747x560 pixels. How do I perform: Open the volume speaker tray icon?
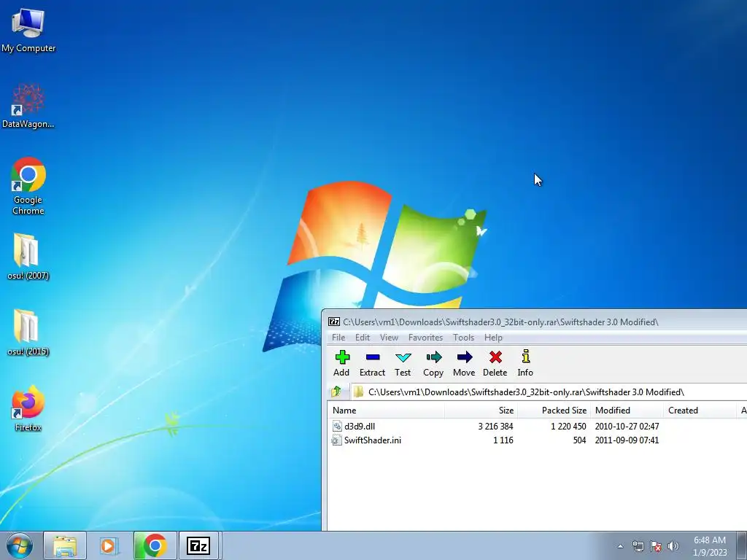click(x=673, y=546)
